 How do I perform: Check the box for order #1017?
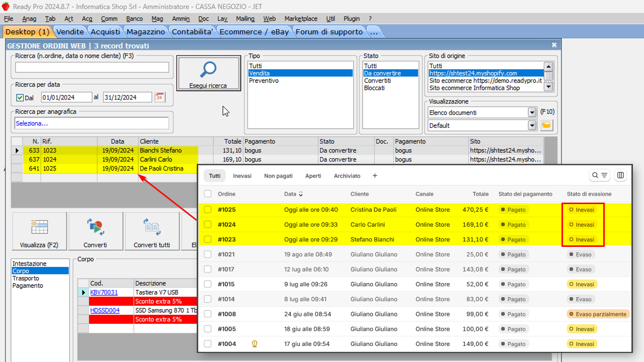click(x=208, y=269)
